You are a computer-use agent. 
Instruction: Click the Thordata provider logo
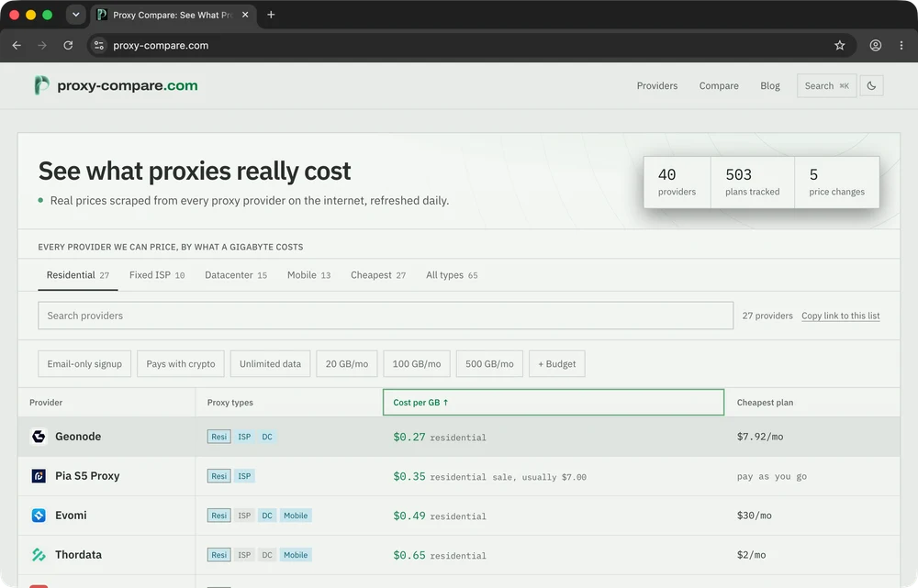[x=39, y=555]
